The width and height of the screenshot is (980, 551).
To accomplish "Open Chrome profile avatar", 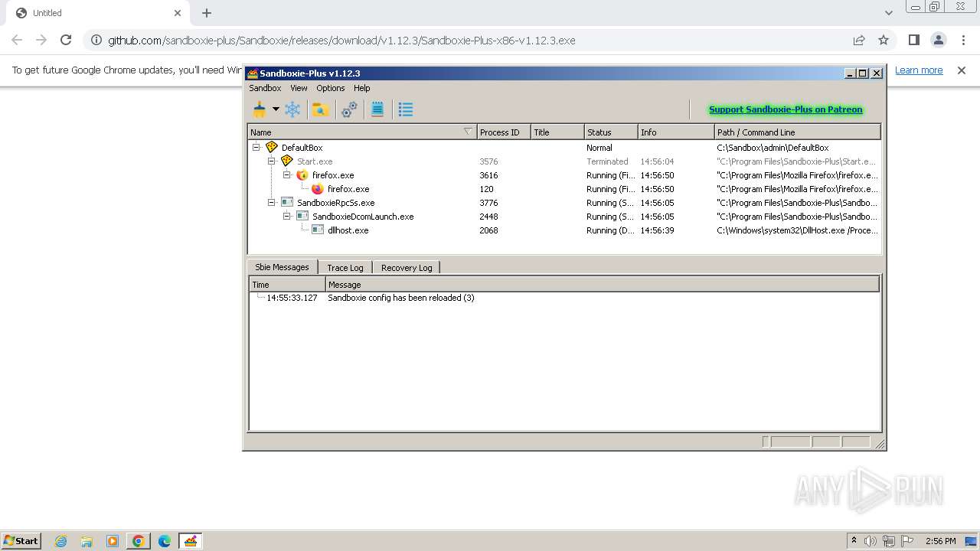I will coord(939,40).
